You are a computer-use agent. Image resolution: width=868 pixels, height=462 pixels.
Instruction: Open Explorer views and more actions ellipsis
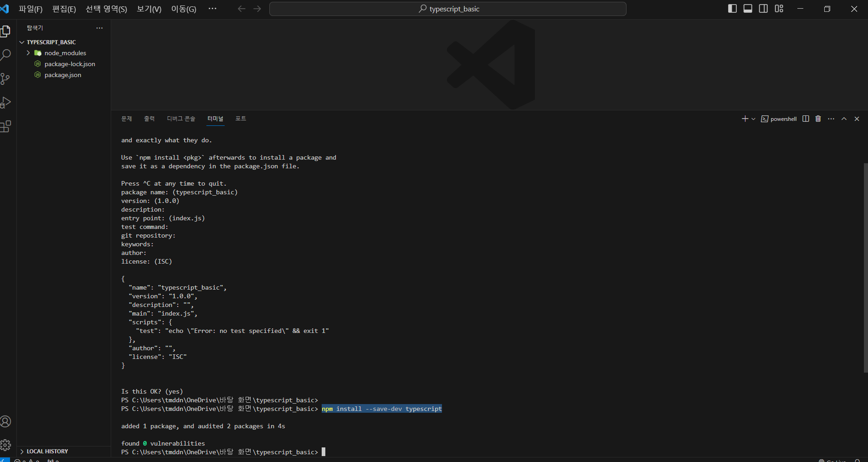tap(99, 28)
